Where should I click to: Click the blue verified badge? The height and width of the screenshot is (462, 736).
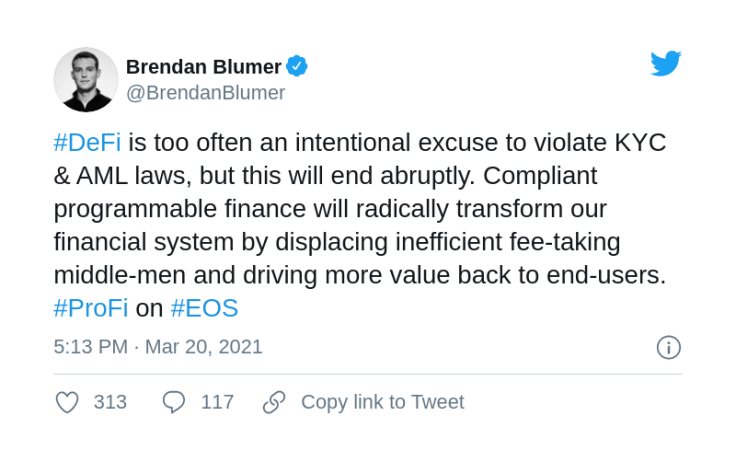297,66
